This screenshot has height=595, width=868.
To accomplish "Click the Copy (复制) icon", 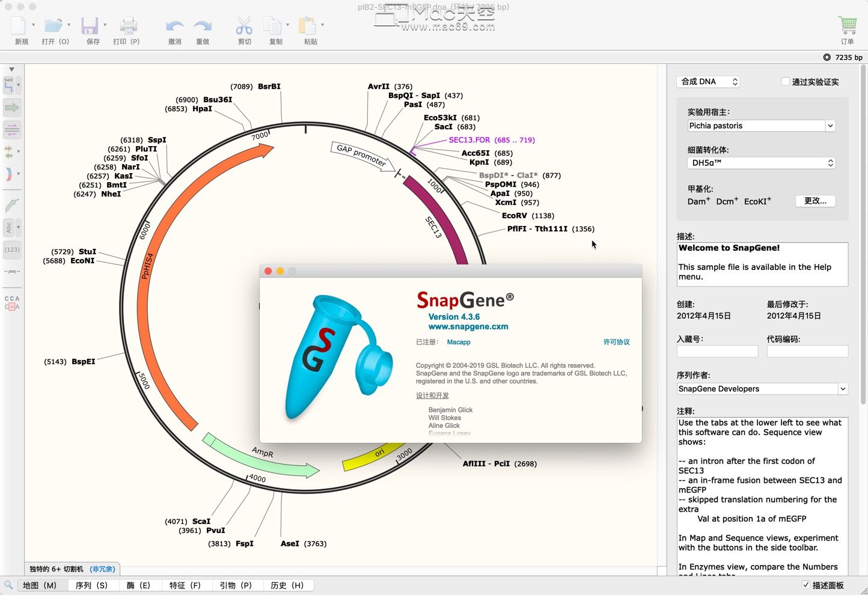I will coord(274,26).
